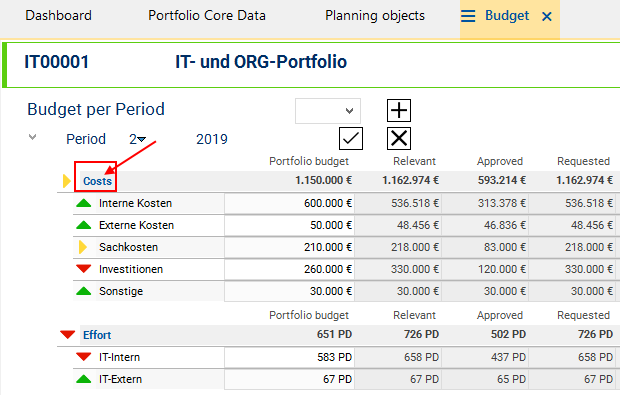620x395 pixels.
Task: Click the Externe Kosten Approved value 46.836 €
Action: (505, 225)
